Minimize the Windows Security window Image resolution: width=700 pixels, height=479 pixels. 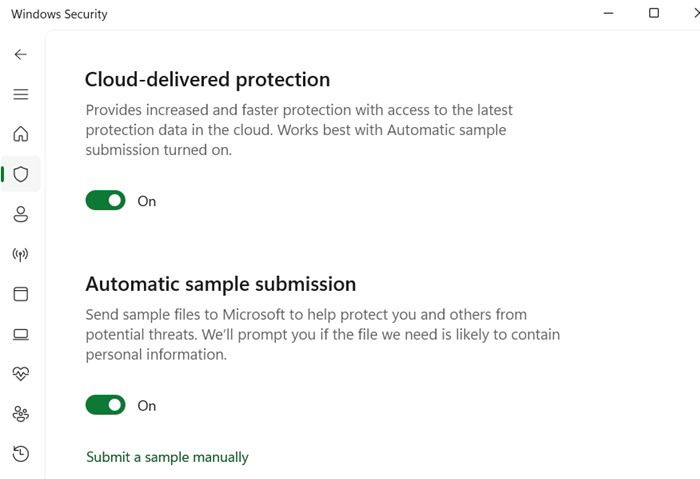coord(609,14)
